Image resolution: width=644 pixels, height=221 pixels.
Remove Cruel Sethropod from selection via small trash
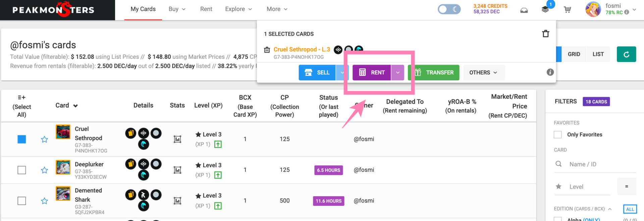pos(267,50)
